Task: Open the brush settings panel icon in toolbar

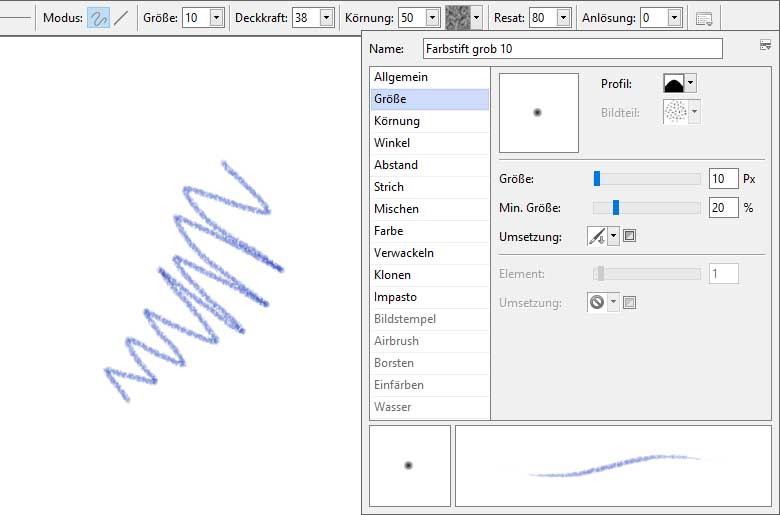Action: tap(704, 19)
